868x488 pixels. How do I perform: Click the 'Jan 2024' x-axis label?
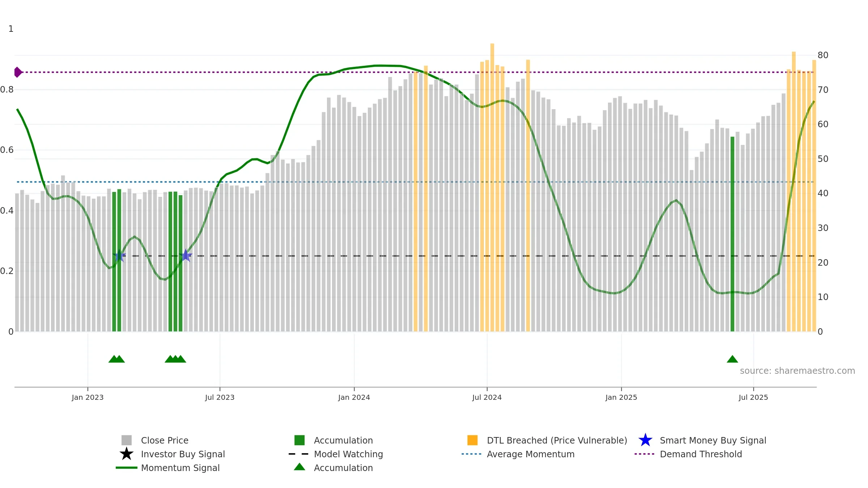(354, 397)
